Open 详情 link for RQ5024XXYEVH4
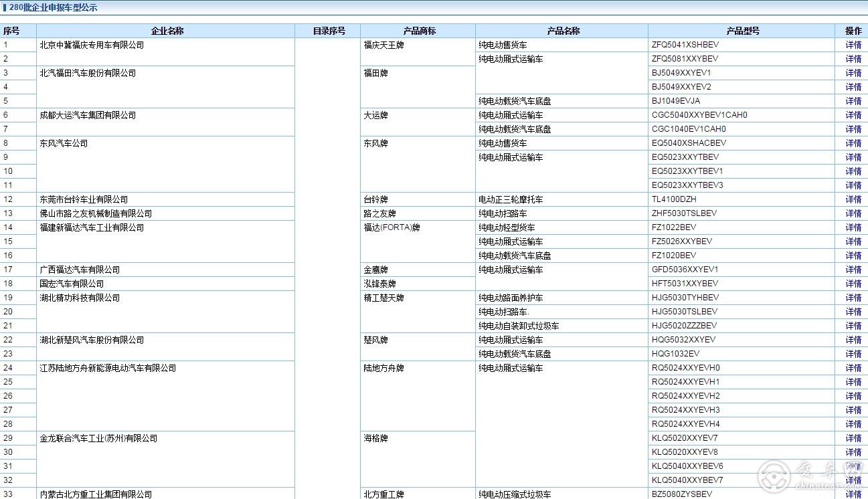 click(x=853, y=425)
